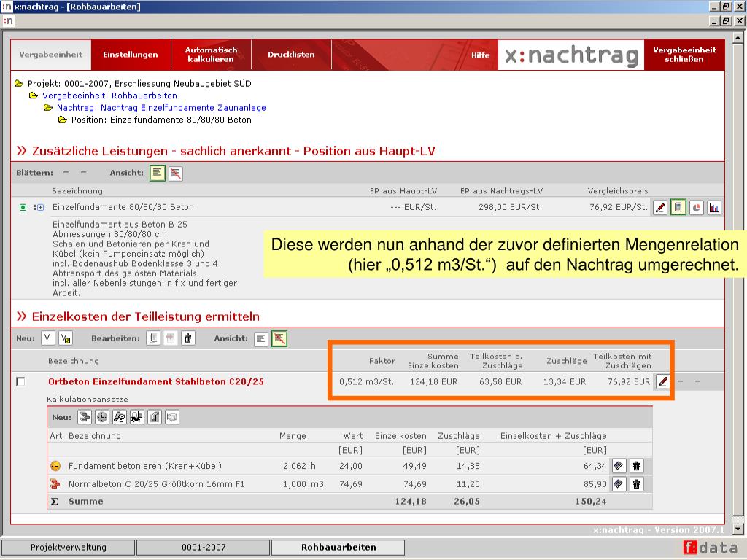The height and width of the screenshot is (560, 747).
Task: Add new Kalkulationsansatz with the fifth Neu icon
Action: pos(155,418)
